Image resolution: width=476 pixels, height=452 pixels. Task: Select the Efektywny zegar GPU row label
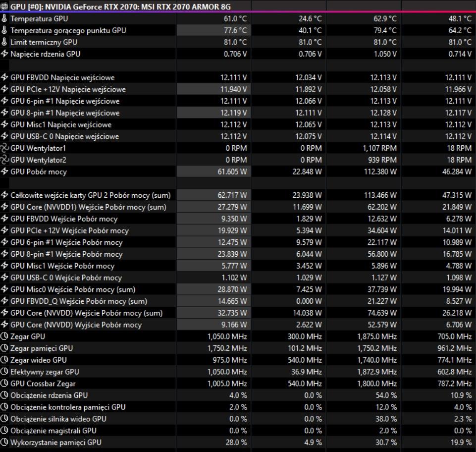point(45,372)
